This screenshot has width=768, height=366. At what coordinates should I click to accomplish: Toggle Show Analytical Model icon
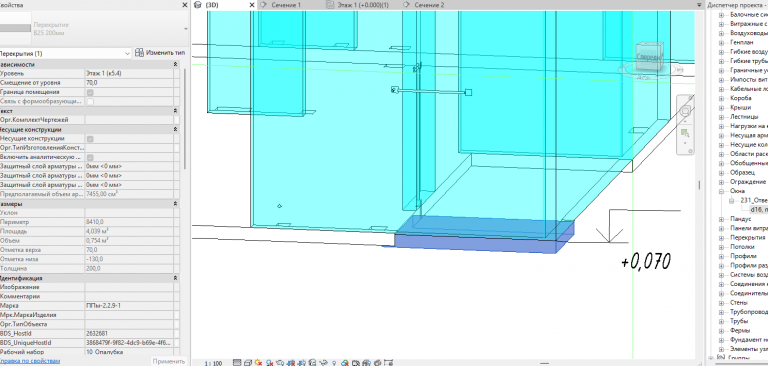pos(366,363)
